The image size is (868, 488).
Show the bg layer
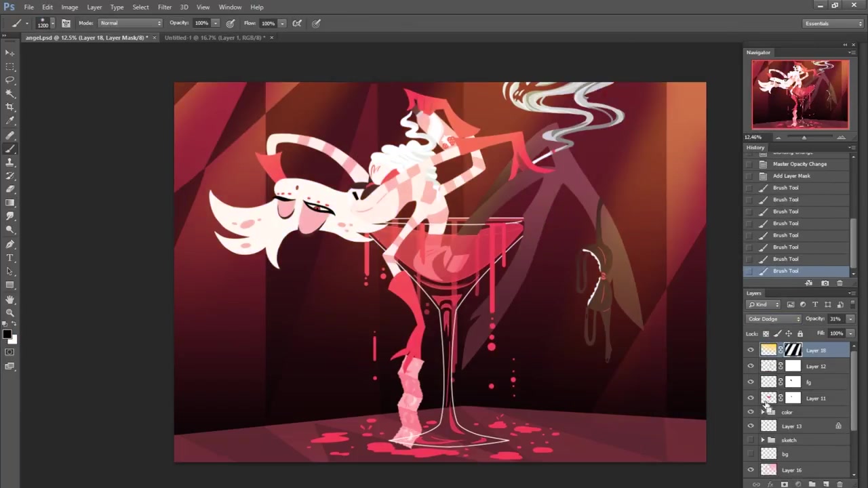[750, 454]
